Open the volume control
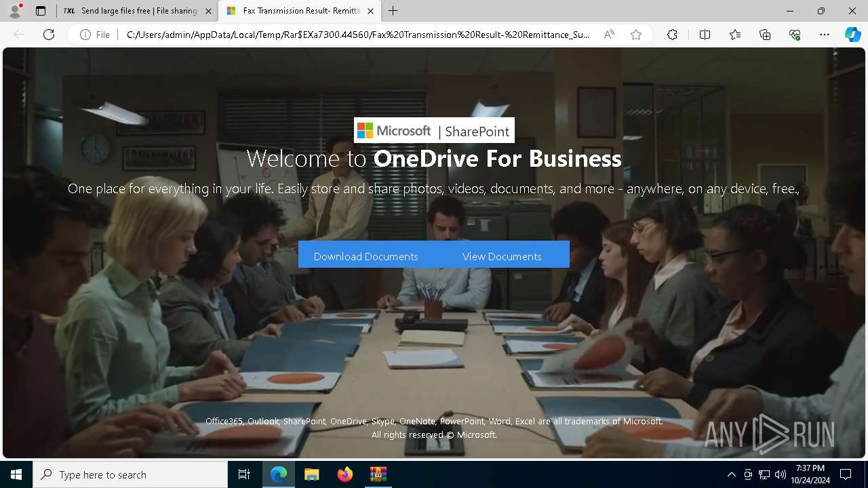Image resolution: width=868 pixels, height=488 pixels. [x=781, y=474]
